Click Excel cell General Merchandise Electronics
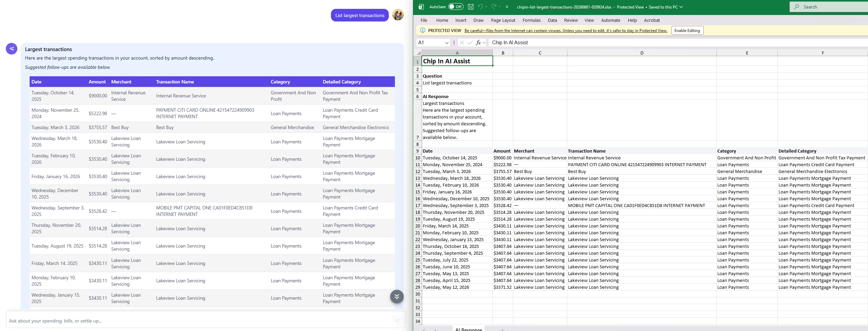 click(822, 171)
